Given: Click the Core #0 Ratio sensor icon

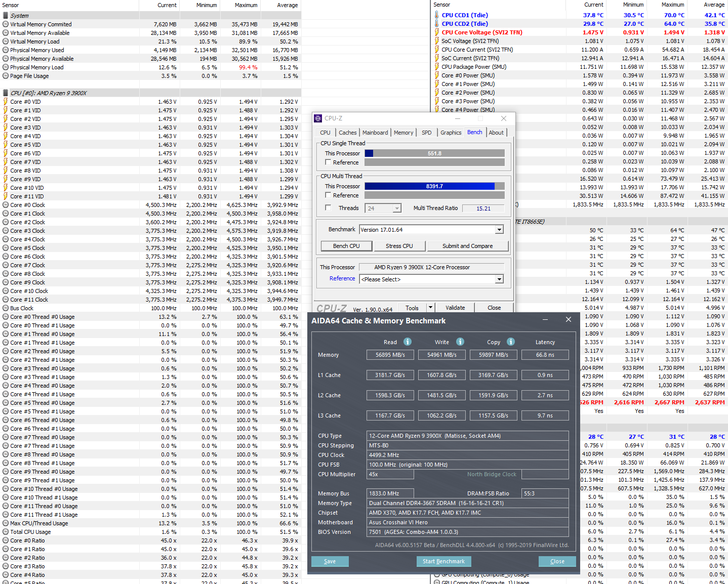Looking at the screenshot, I should coord(6,540).
